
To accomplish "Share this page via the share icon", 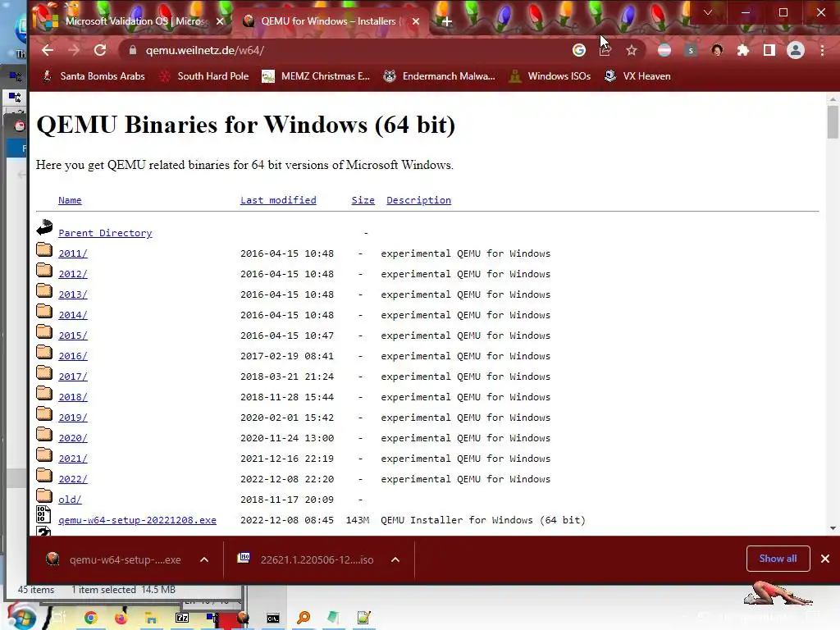I will point(605,50).
